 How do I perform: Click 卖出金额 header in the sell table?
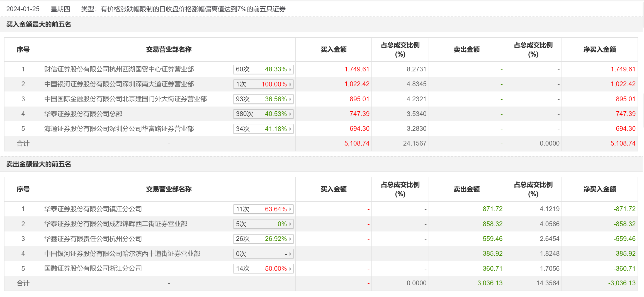467,189
